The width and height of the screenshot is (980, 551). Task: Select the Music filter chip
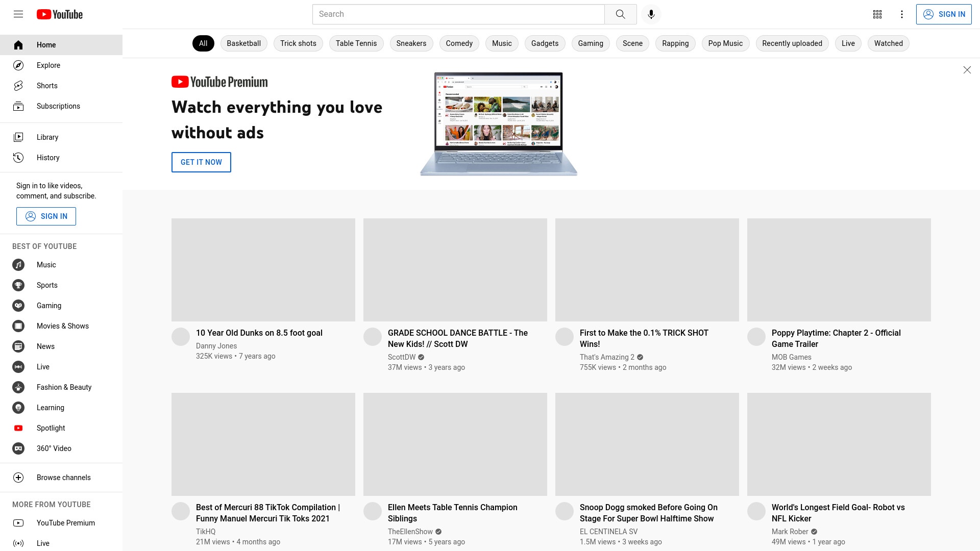coord(502,43)
